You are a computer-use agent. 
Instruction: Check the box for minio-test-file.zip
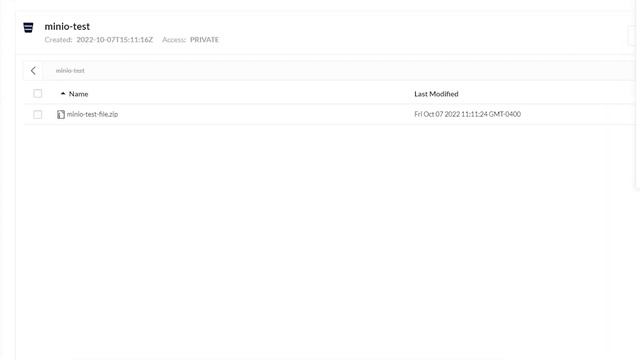38,115
